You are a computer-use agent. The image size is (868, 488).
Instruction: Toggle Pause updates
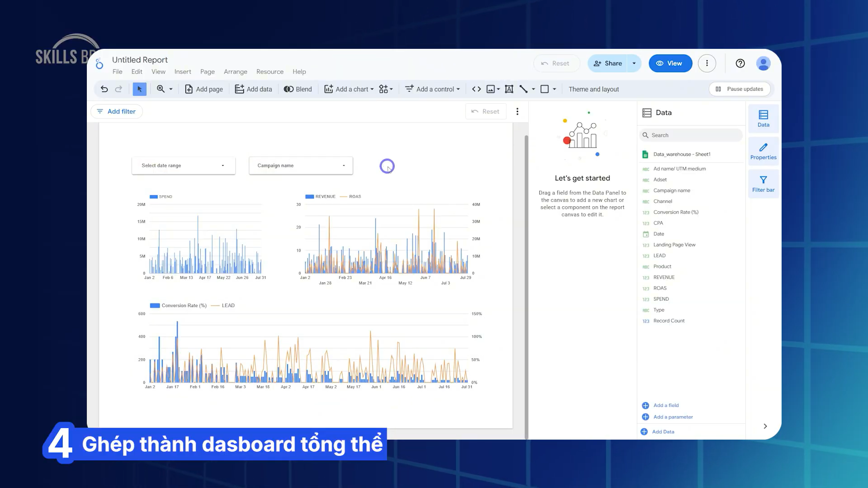click(739, 89)
